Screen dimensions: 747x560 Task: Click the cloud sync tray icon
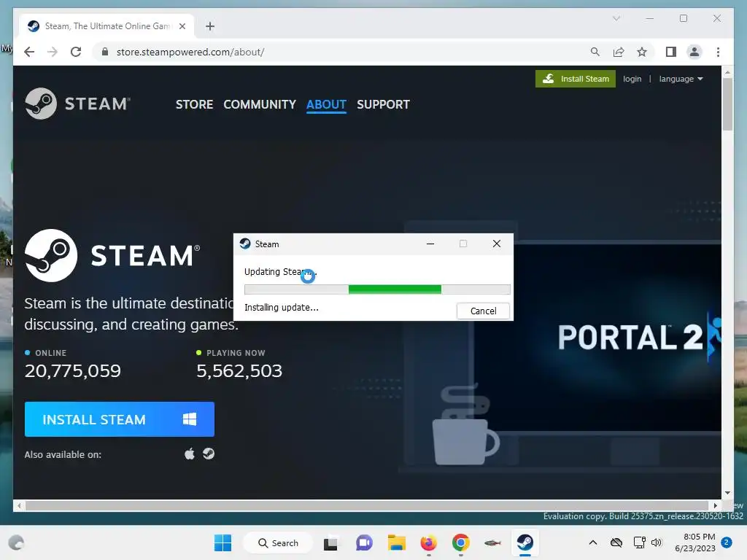point(616,542)
